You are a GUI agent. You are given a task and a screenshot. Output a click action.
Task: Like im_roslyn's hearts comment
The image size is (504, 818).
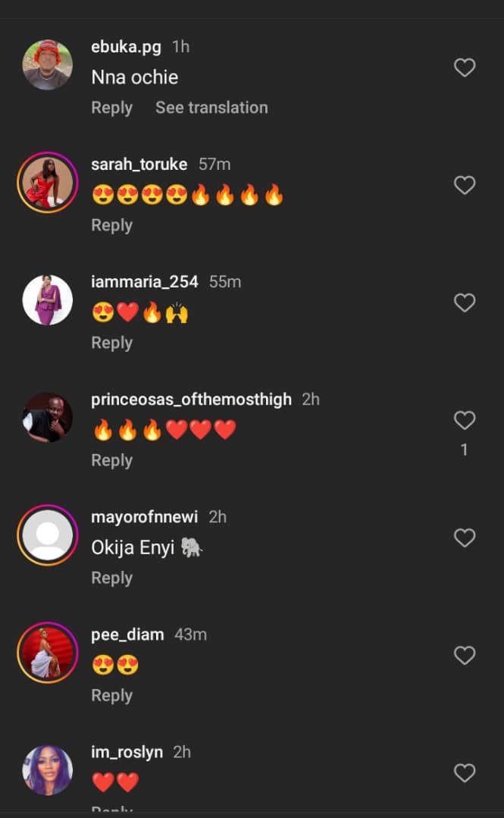pos(464,773)
